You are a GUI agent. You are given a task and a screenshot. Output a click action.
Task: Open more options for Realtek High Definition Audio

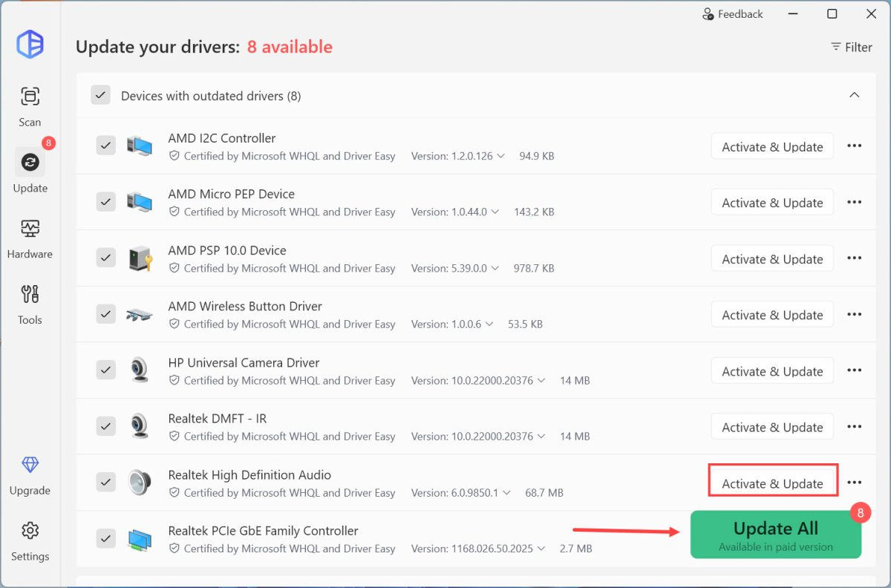coord(854,483)
